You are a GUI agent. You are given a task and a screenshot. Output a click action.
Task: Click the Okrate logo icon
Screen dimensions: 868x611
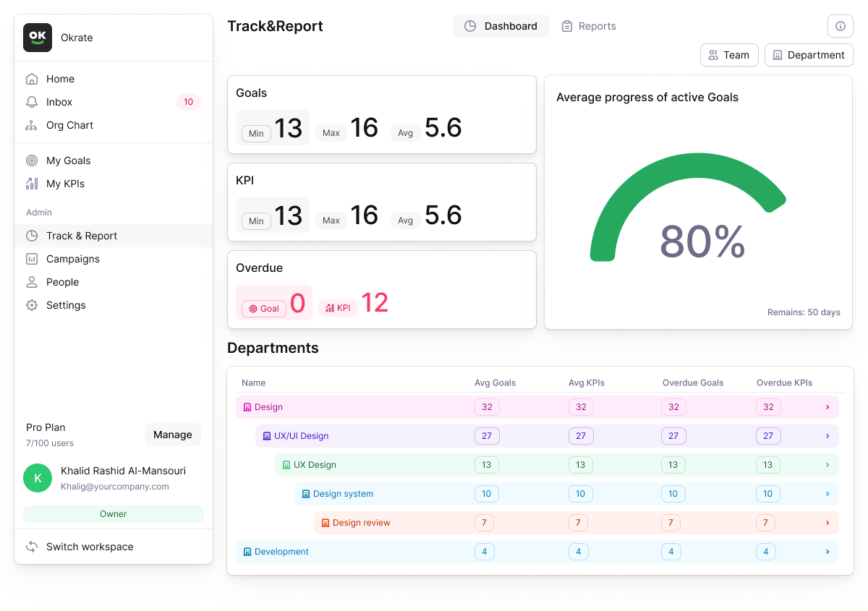pyautogui.click(x=38, y=37)
